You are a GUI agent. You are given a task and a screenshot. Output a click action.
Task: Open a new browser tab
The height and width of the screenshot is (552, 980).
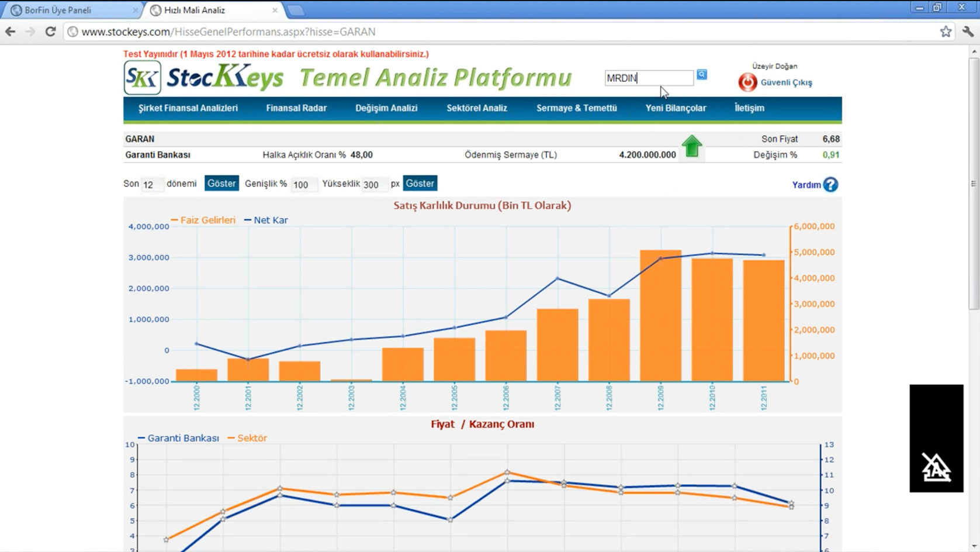[296, 10]
